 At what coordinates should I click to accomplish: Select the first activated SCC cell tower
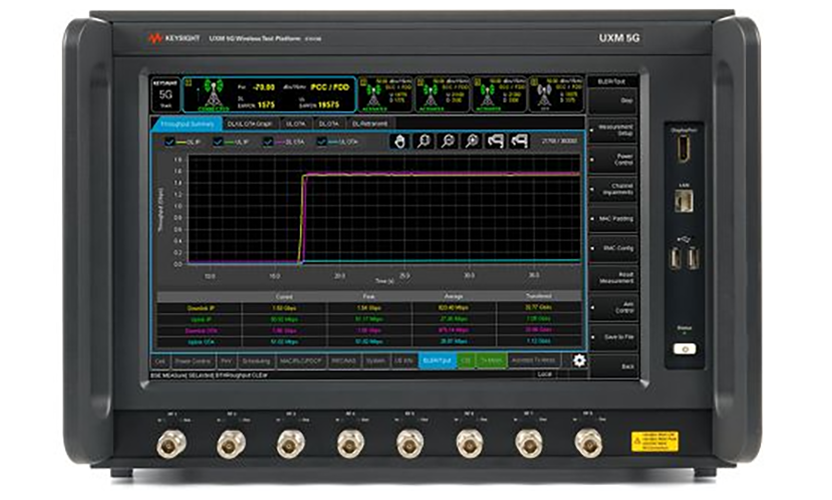374,94
